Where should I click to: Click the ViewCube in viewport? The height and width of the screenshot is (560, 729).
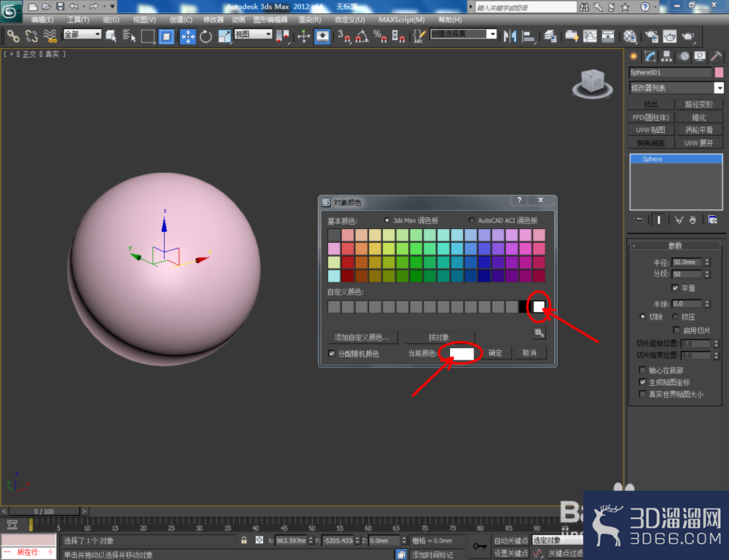coord(592,82)
